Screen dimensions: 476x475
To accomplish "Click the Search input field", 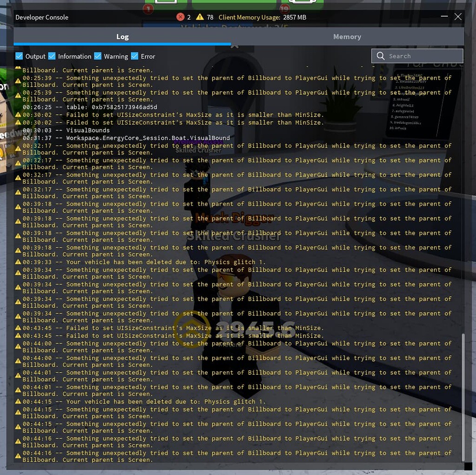I will pos(423,56).
